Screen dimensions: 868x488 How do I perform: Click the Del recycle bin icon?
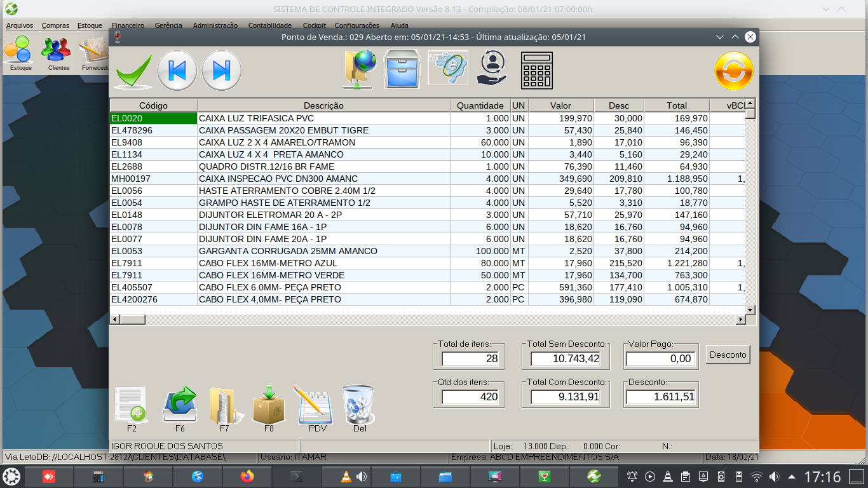tap(359, 405)
